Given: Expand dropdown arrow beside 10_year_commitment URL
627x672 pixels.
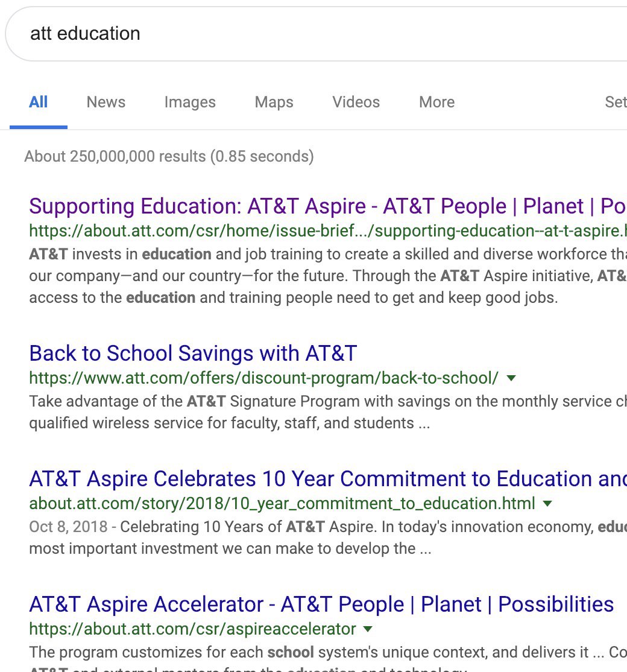Looking at the screenshot, I should click(547, 504).
